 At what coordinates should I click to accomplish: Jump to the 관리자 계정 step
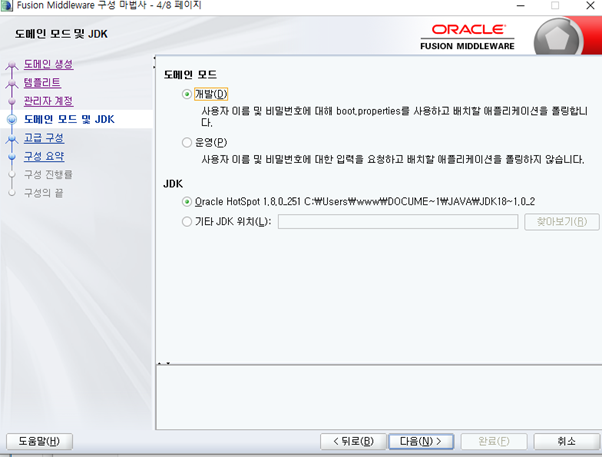click(x=48, y=101)
